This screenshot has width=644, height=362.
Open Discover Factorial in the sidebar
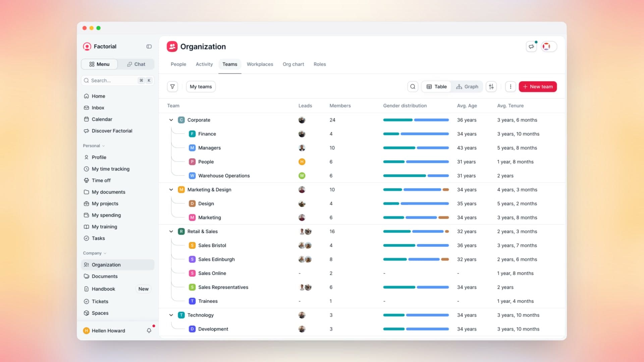point(117,131)
